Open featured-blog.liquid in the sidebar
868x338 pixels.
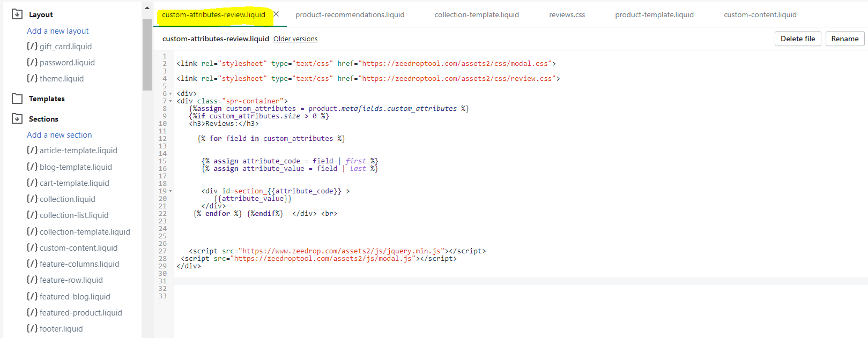[75, 297]
